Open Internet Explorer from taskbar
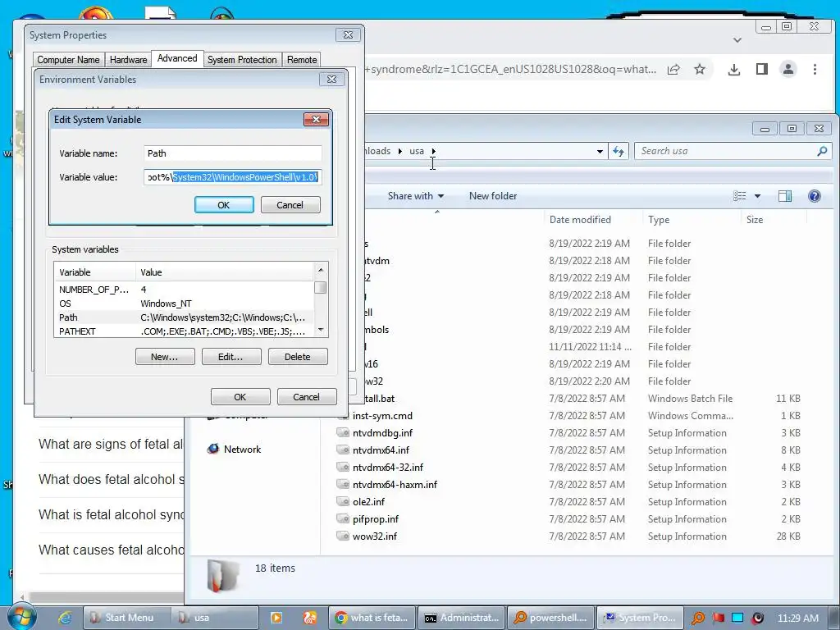The image size is (840, 630). pos(66,618)
